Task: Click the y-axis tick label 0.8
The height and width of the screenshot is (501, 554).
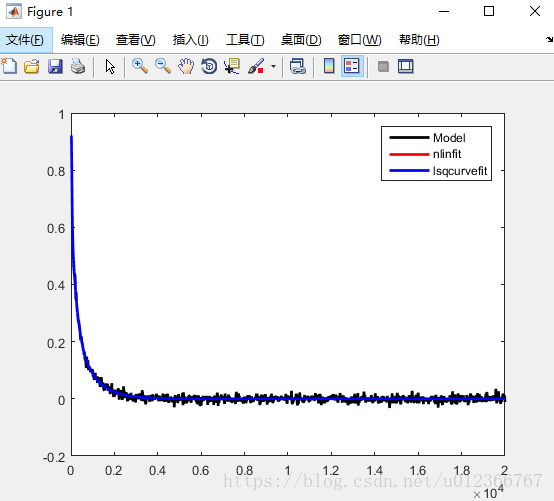Action: pos(56,172)
